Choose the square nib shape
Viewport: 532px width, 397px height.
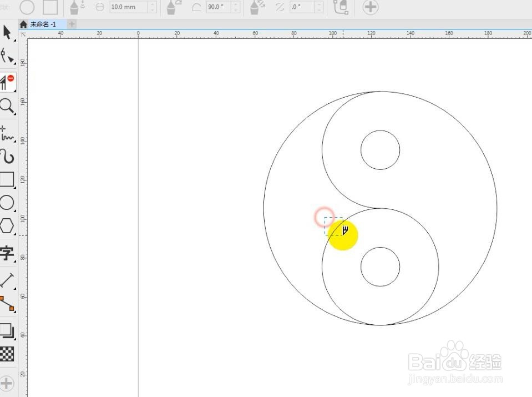click(x=50, y=7)
